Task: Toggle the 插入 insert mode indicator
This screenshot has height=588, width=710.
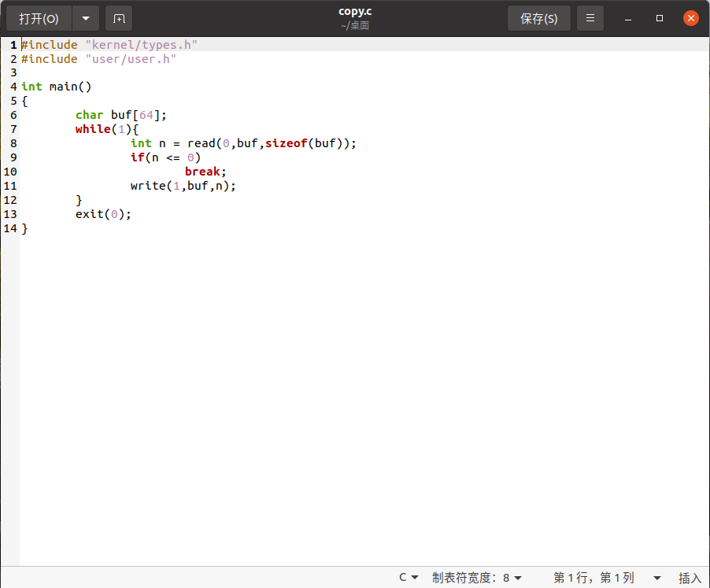Action: click(690, 577)
